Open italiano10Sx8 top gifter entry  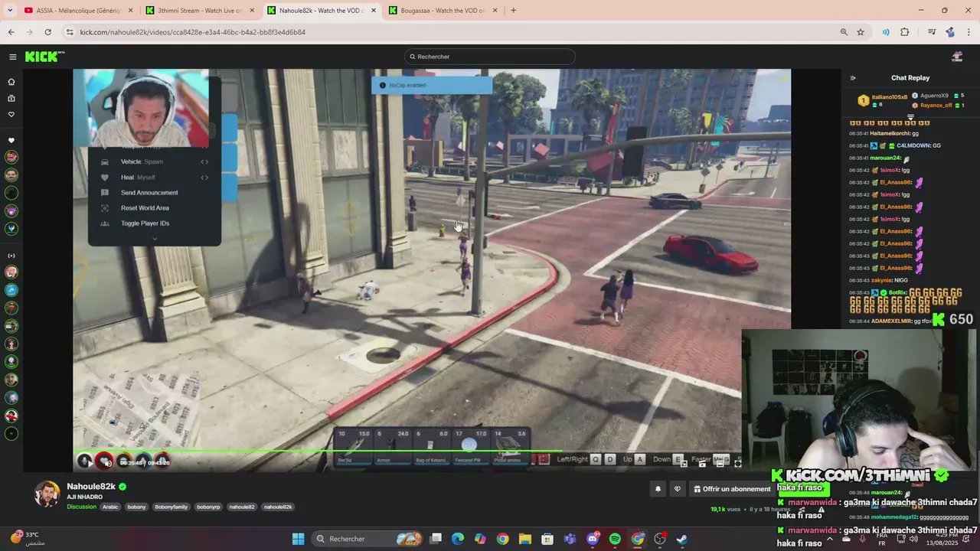coord(883,99)
